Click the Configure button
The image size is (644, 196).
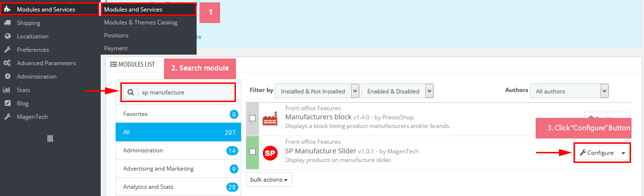(x=597, y=153)
